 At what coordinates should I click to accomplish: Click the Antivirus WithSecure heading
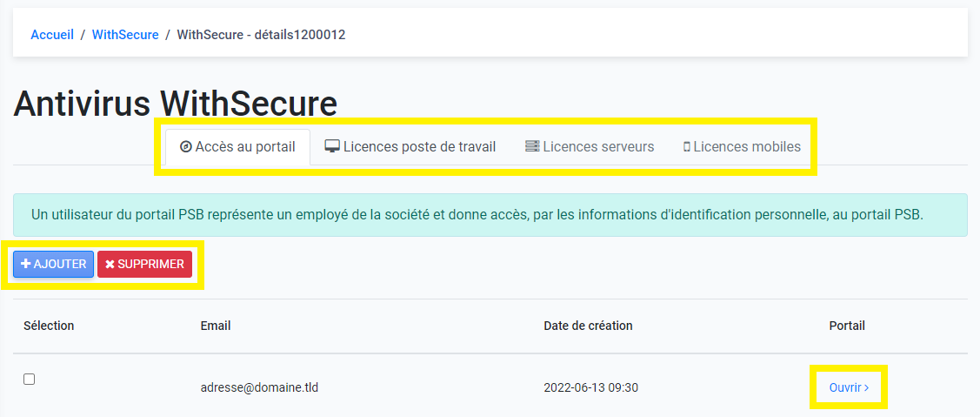[176, 104]
